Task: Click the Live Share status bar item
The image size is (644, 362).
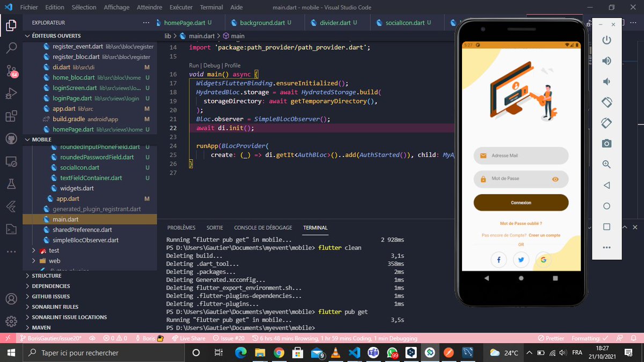Action: click(189, 338)
